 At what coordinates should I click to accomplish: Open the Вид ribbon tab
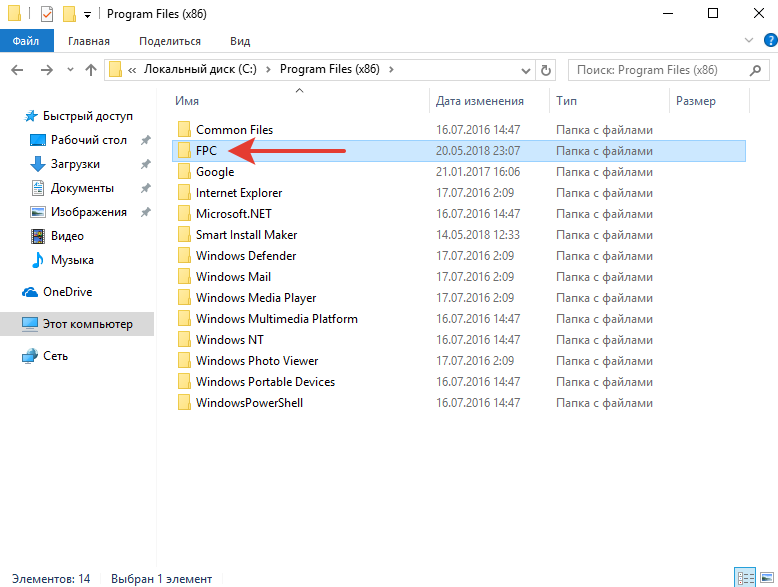click(240, 41)
